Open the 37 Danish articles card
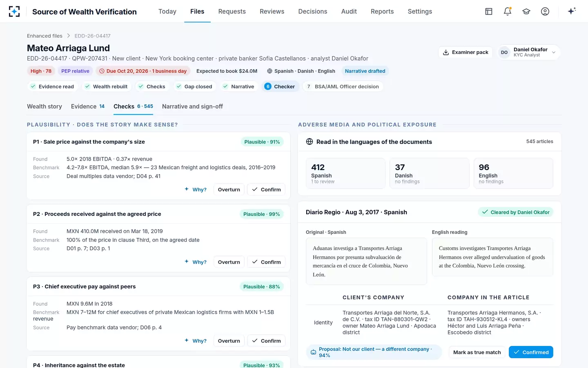 [430, 173]
